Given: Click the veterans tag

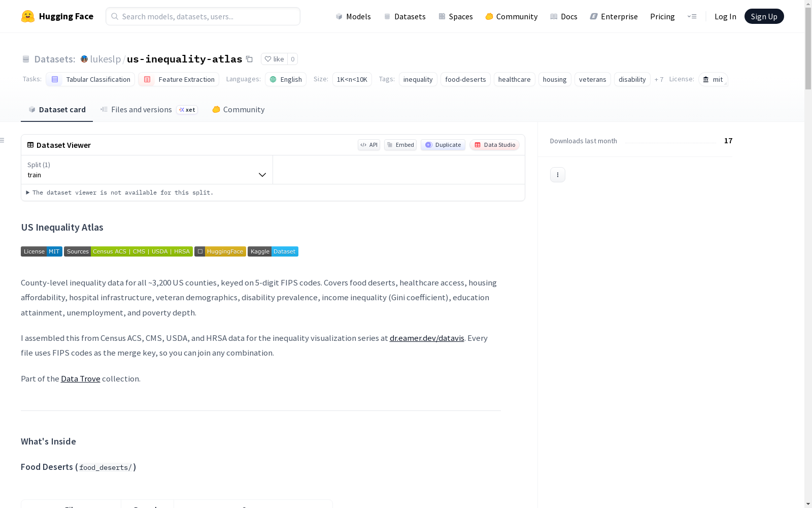Looking at the screenshot, I should 593,79.
